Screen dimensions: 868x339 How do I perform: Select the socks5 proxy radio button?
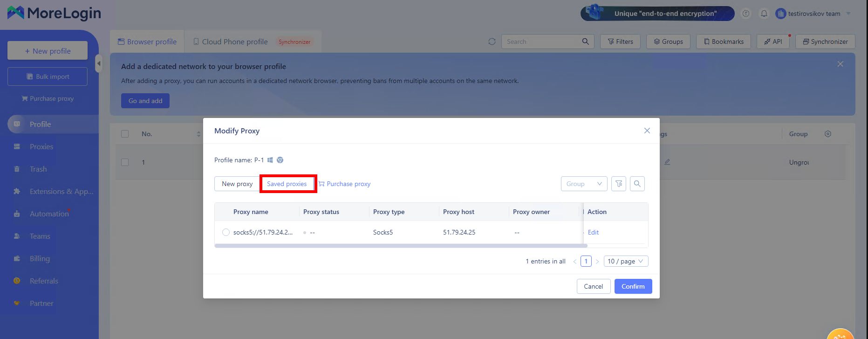[x=226, y=232]
